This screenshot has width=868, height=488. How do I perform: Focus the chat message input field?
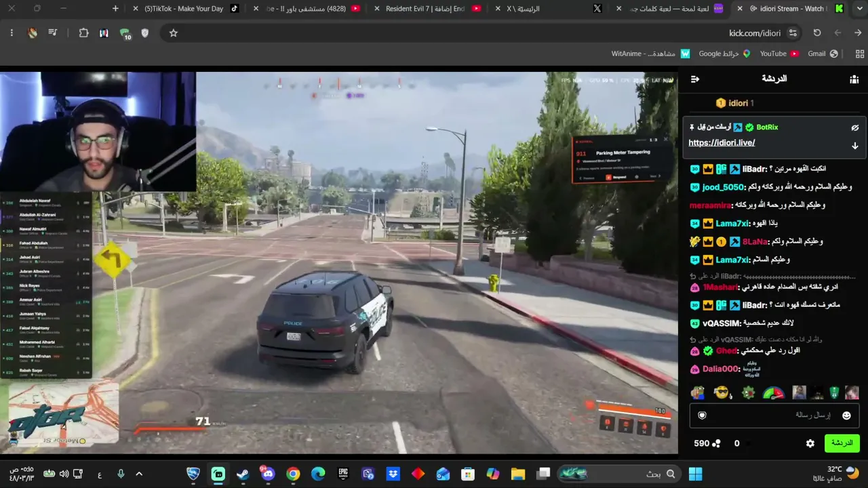coord(774,415)
